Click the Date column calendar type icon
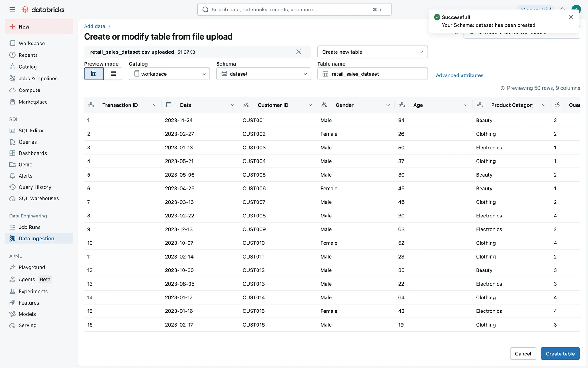Image resolution: width=588 pixels, height=368 pixels. 169,105
